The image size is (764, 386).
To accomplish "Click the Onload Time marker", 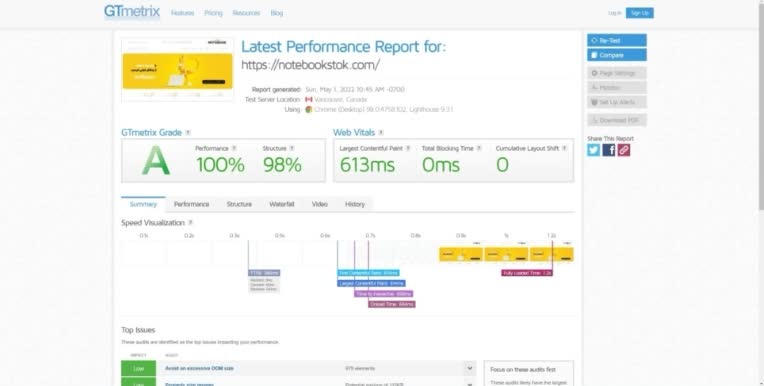I will click(392, 304).
